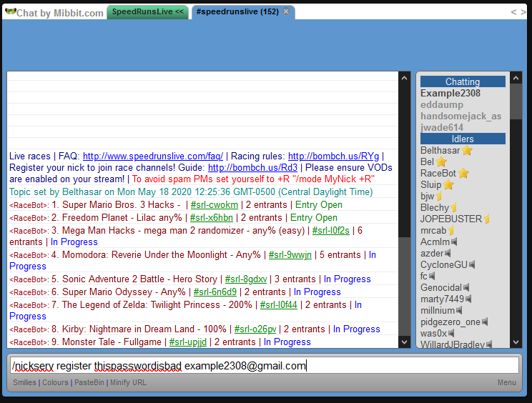Open the PasteBin option
532x403 pixels.
click(x=89, y=382)
